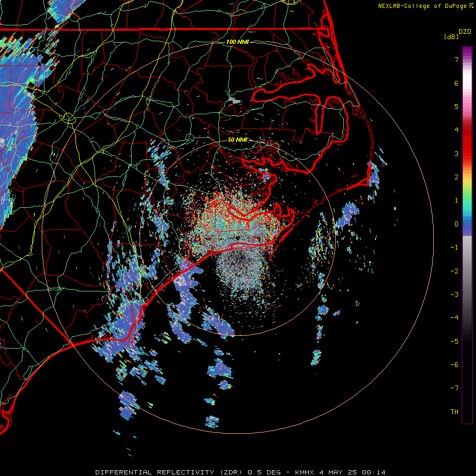Click the -3 dB value on colorbar
This screenshot has width=476, height=476.
click(454, 295)
